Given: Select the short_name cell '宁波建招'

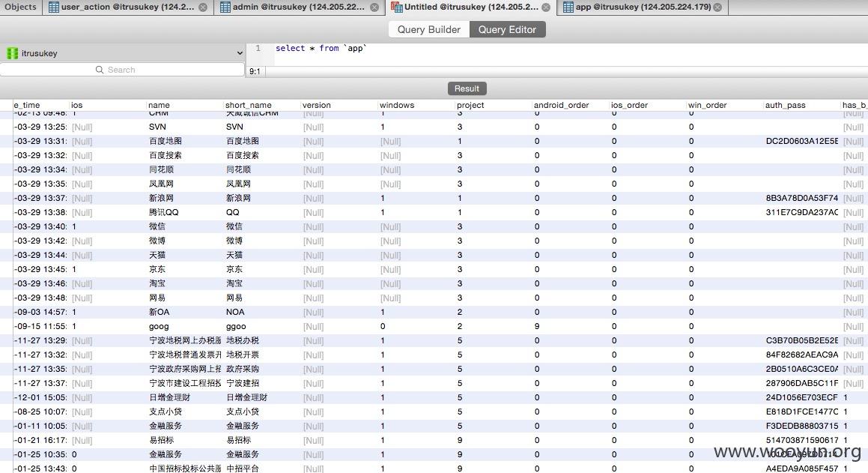Looking at the screenshot, I should (243, 383).
